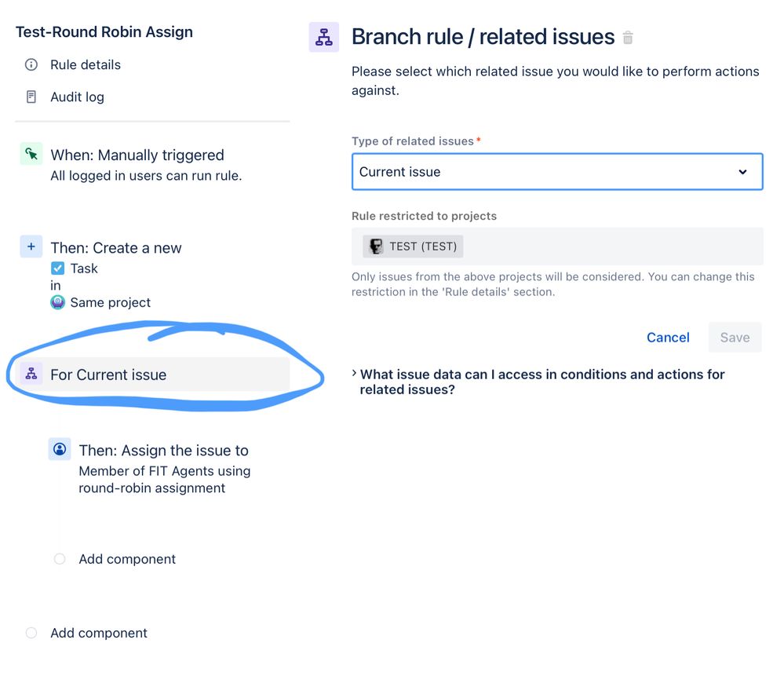The width and height of the screenshot is (784, 694).
Task: Click the Same project avatar icon
Action: [57, 302]
